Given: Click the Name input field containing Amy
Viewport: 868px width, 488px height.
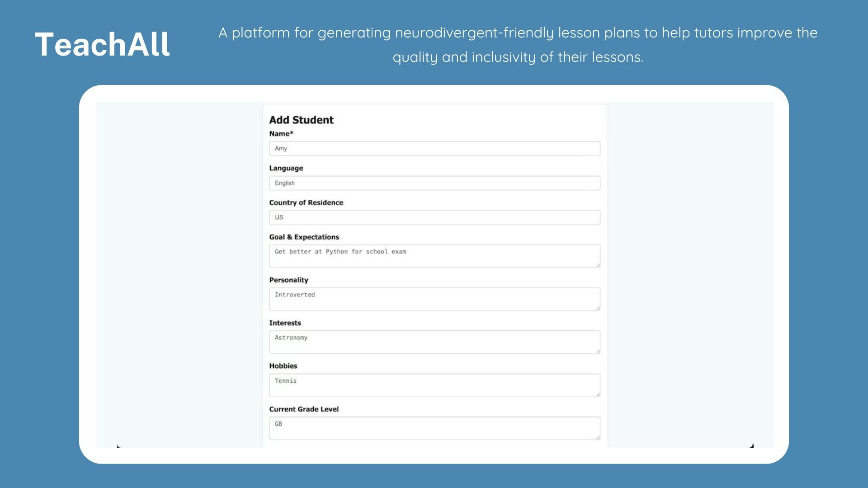Looking at the screenshot, I should pos(434,148).
